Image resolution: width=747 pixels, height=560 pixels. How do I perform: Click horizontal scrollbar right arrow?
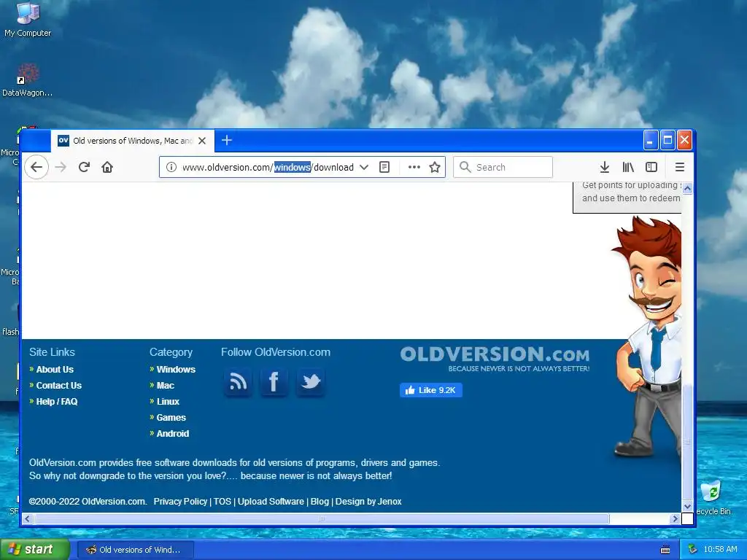675,518
